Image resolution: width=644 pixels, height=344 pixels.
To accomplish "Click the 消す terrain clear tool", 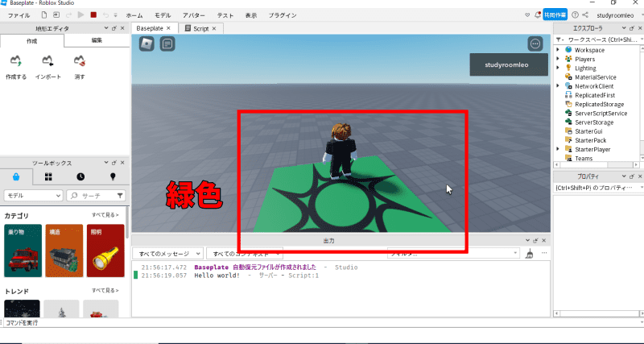I will pos(80,68).
